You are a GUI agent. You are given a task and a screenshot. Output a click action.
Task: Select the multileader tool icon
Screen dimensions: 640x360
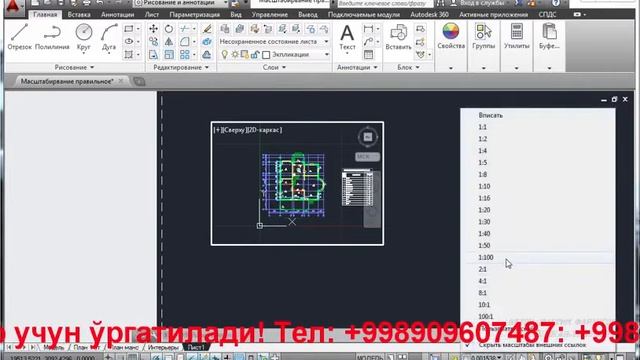(368, 42)
